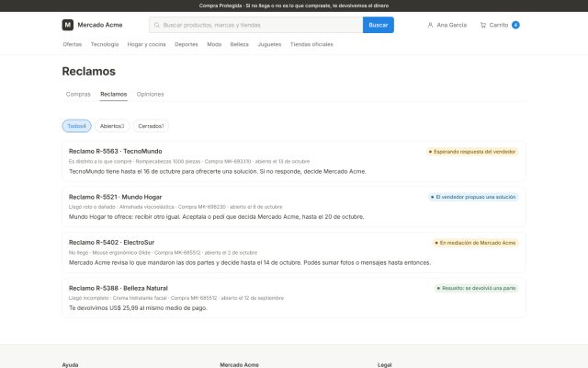Click En mediación de Mercado Acme badge
The image size is (588, 368).
(x=476, y=243)
